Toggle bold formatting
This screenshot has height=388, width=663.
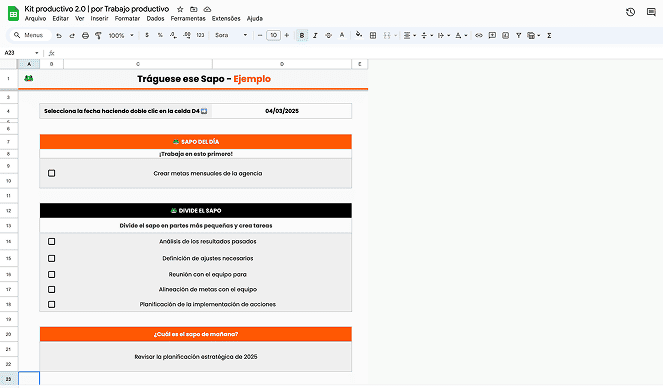(302, 36)
